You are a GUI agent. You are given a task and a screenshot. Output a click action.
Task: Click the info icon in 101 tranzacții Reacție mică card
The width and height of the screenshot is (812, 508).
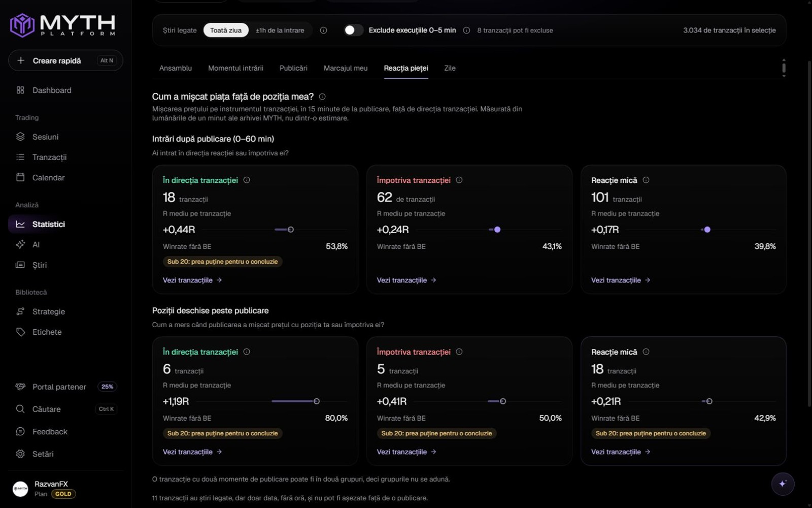point(646,180)
